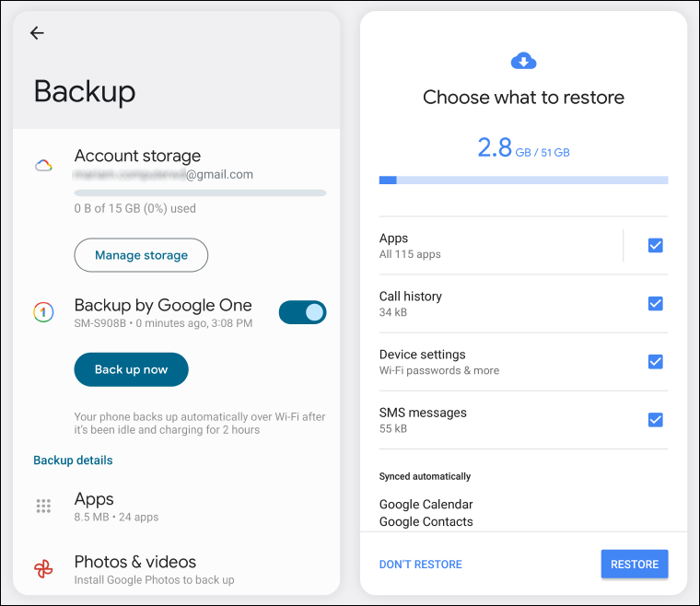
Task: Uncheck the Device settings checkbox
Action: (655, 361)
